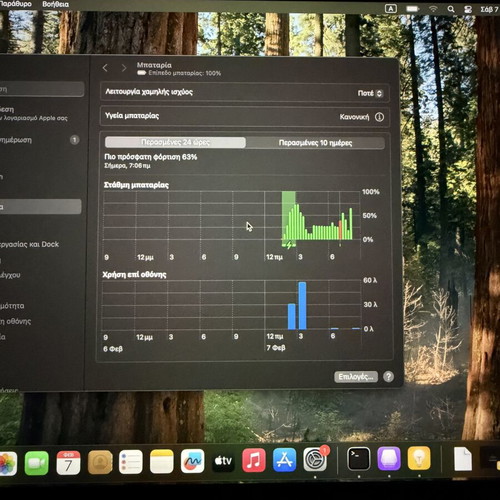This screenshot has width=500, height=500.
Task: Open Spotlight search from the menu bar
Action: pos(451,9)
